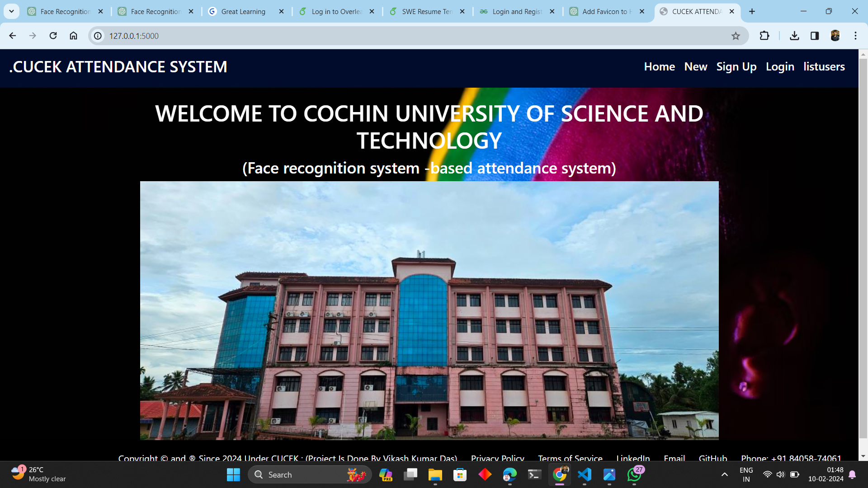Open a new browser tab

click(x=752, y=11)
